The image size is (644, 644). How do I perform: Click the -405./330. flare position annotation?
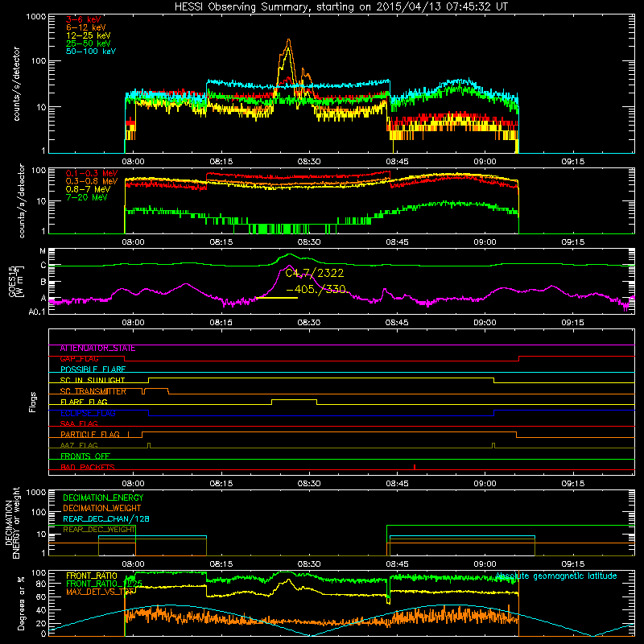pos(317,289)
